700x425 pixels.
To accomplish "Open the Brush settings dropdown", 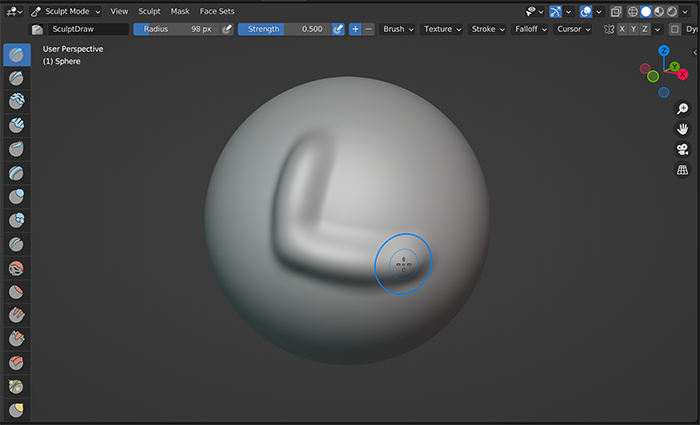I will (x=398, y=29).
